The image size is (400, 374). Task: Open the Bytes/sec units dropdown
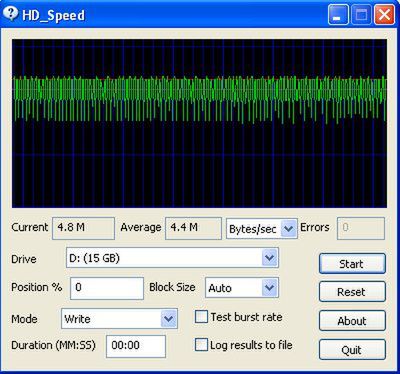coord(262,229)
